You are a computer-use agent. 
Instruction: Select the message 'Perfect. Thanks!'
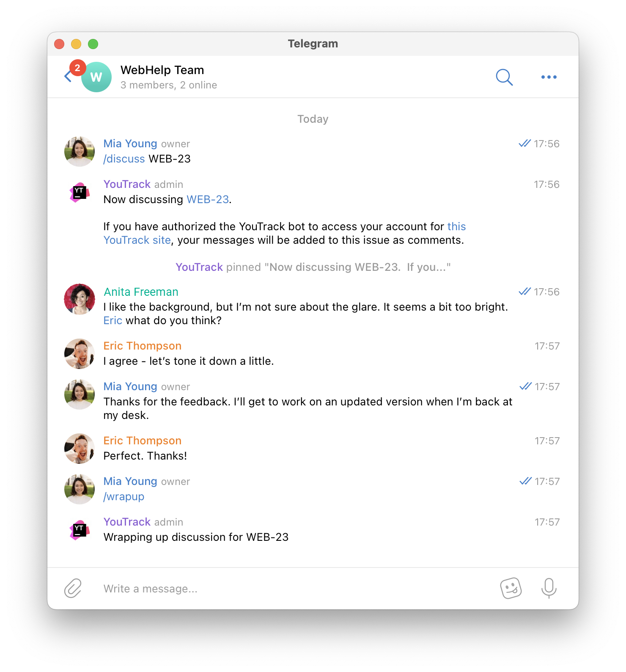145,456
